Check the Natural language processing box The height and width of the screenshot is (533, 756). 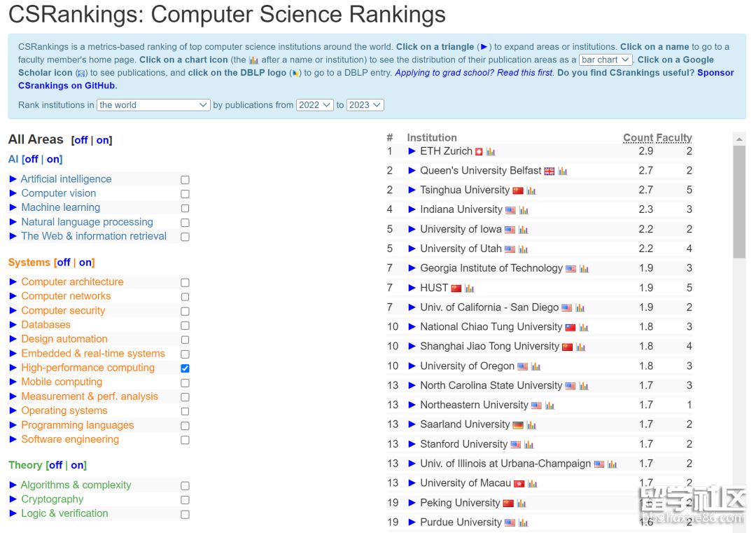(x=185, y=223)
